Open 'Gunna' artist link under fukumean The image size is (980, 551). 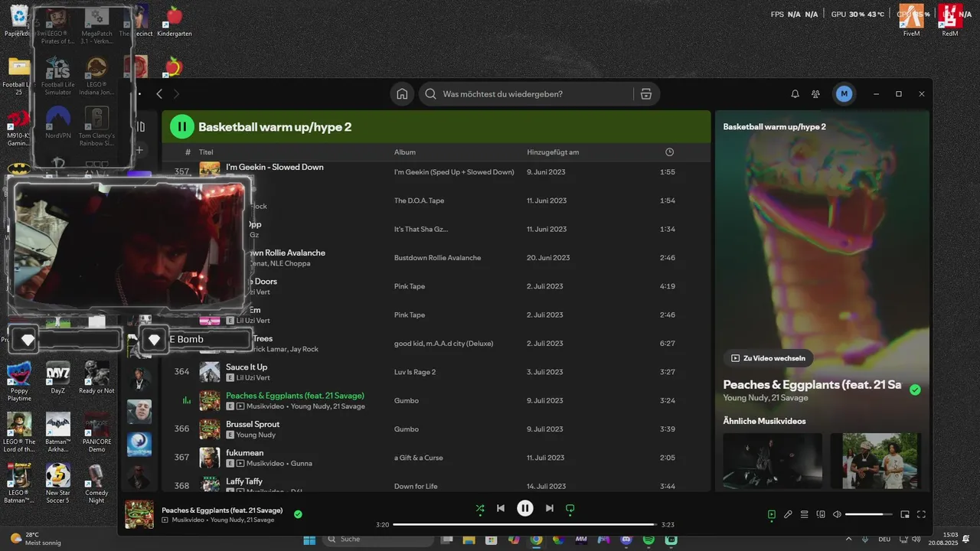tap(302, 464)
